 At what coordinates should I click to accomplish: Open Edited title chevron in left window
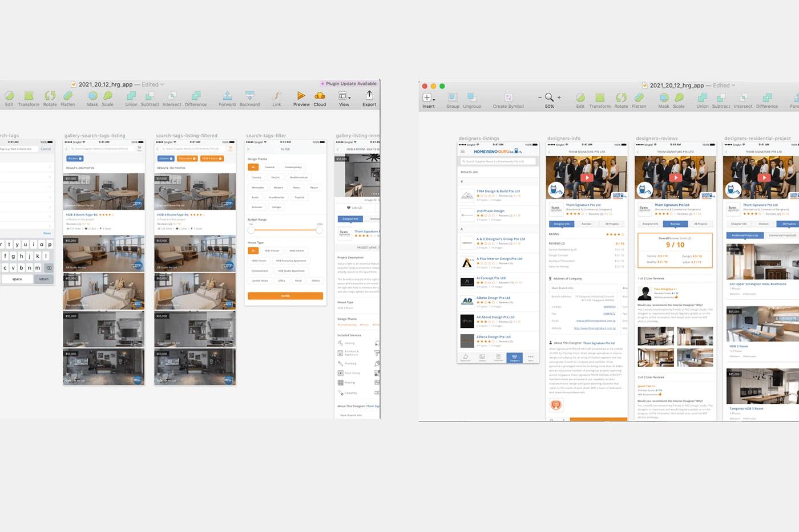click(162, 84)
